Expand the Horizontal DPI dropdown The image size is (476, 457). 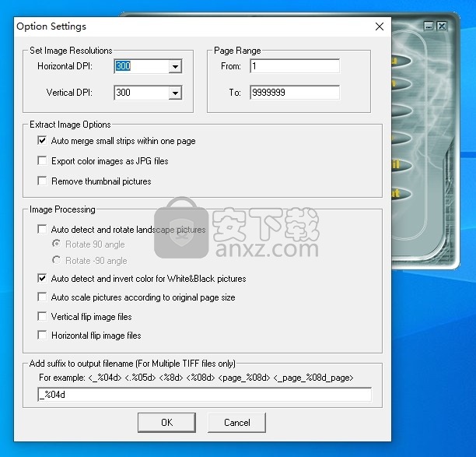176,67
